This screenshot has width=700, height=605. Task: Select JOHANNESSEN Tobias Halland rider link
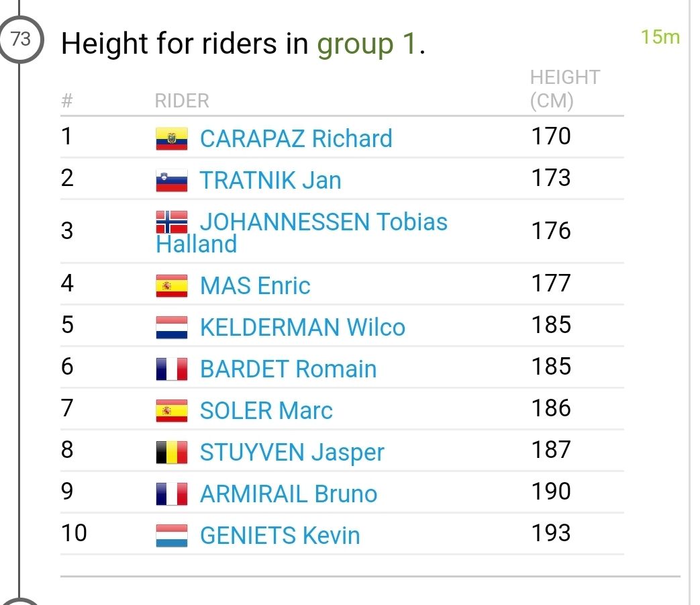coord(323,222)
